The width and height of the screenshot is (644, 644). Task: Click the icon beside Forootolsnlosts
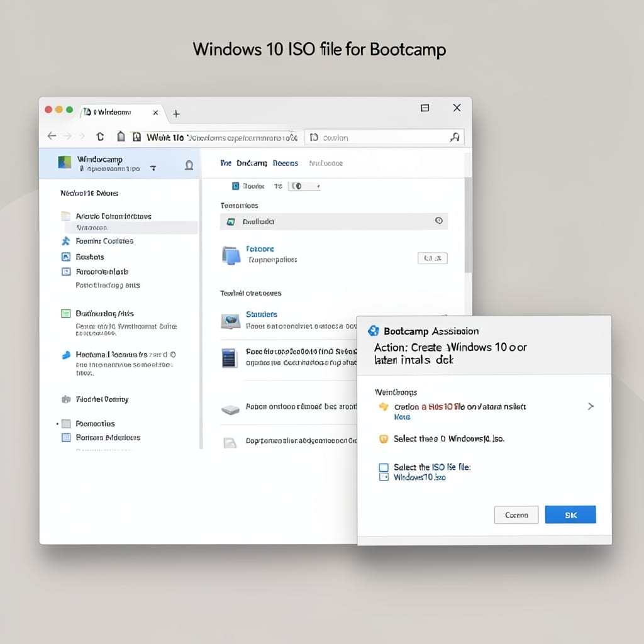pyautogui.click(x=65, y=272)
